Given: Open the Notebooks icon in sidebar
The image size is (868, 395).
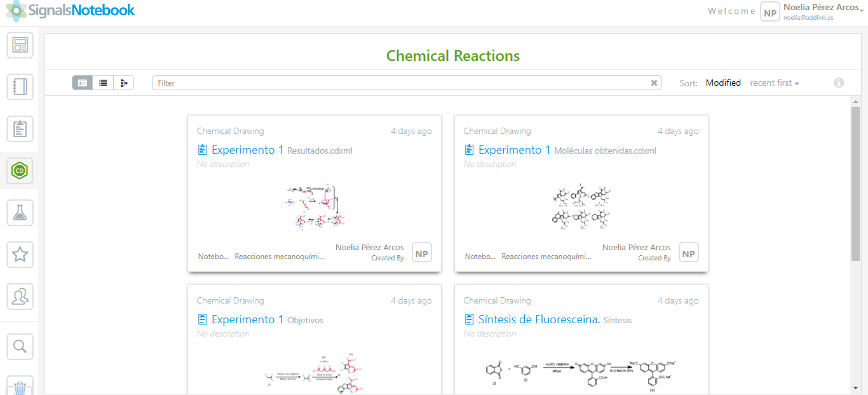Looking at the screenshot, I should coord(20,87).
